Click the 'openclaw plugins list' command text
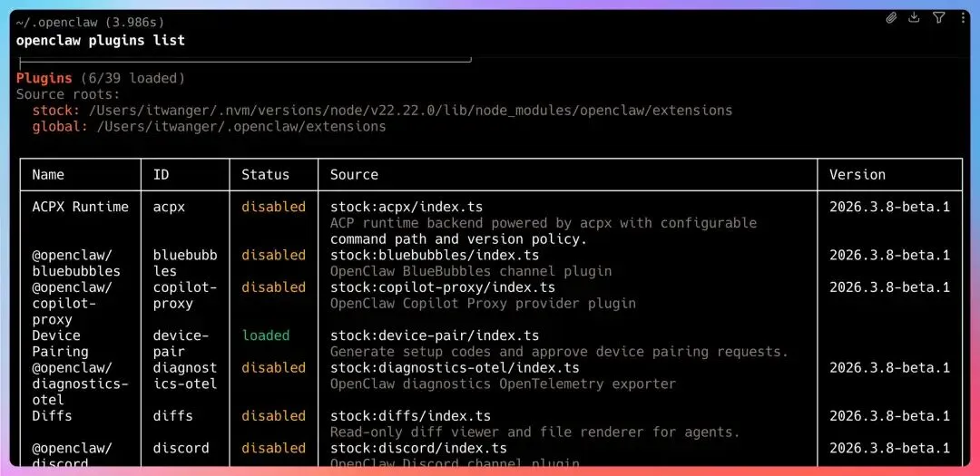This screenshot has width=980, height=476. pyautogui.click(x=101, y=41)
